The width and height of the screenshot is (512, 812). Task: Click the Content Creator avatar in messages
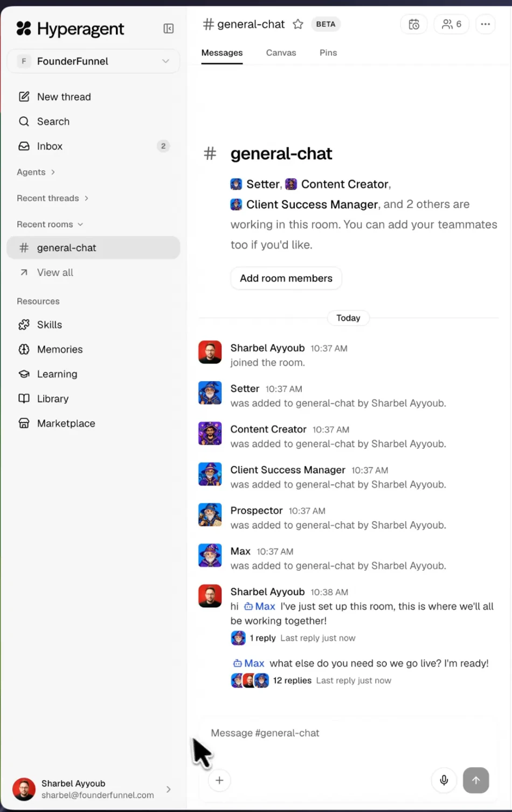click(x=210, y=434)
